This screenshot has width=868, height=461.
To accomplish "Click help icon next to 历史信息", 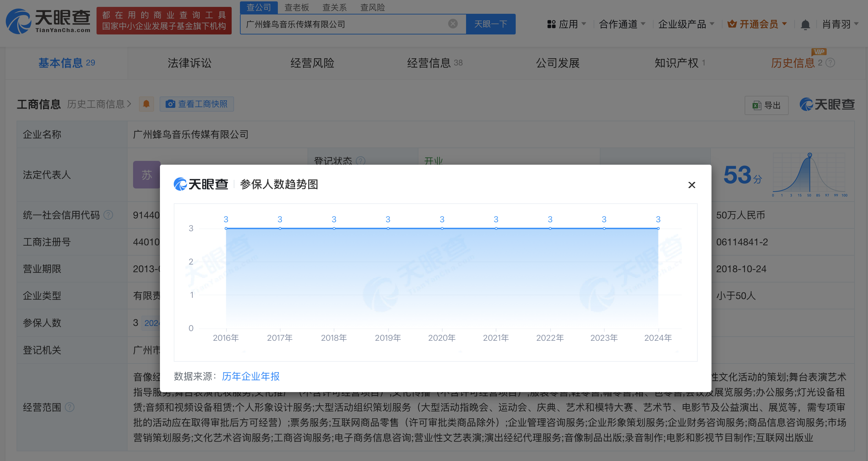I will [x=830, y=63].
